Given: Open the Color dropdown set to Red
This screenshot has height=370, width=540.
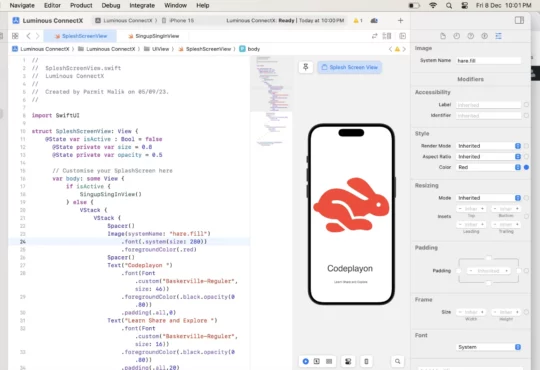Looking at the screenshot, I should tap(488, 167).
